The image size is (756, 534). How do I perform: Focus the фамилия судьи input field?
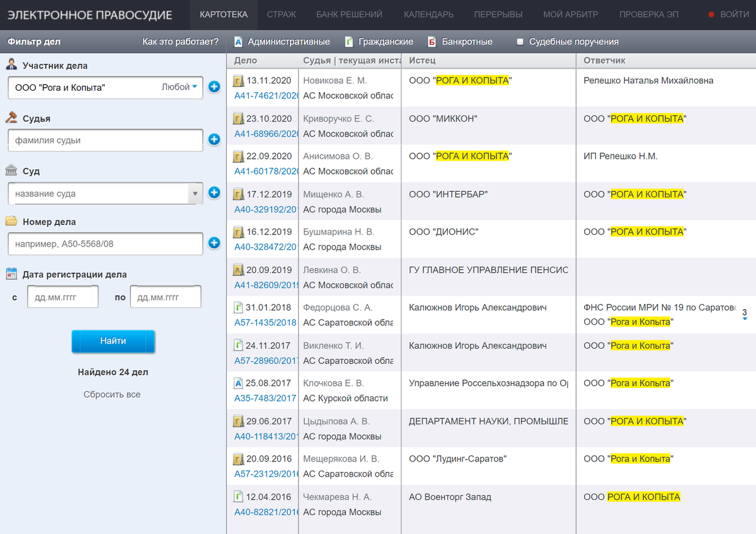(106, 141)
